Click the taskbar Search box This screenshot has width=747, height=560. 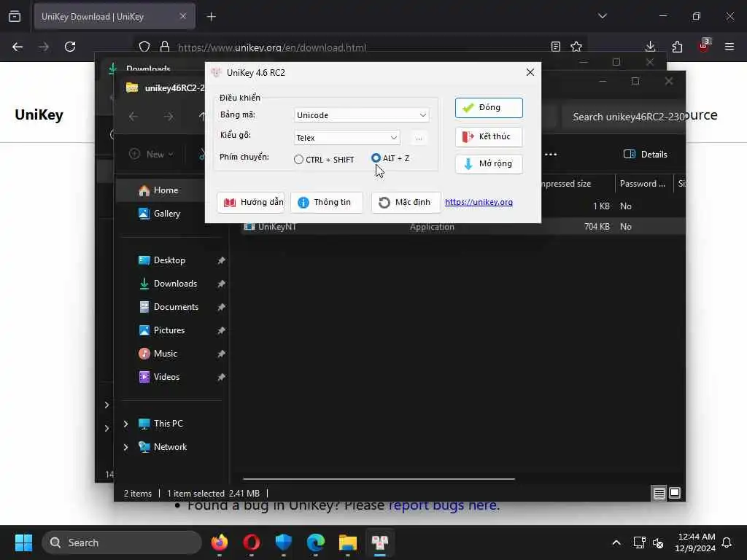point(122,542)
